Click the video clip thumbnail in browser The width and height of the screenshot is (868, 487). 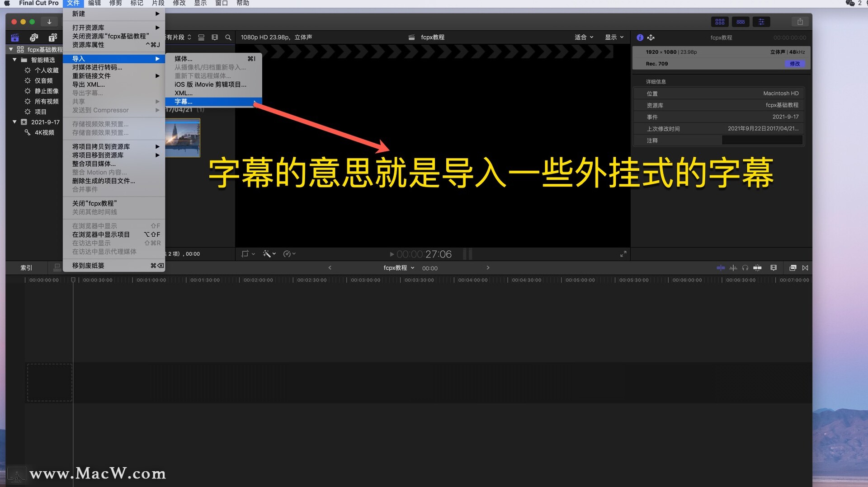tap(183, 138)
